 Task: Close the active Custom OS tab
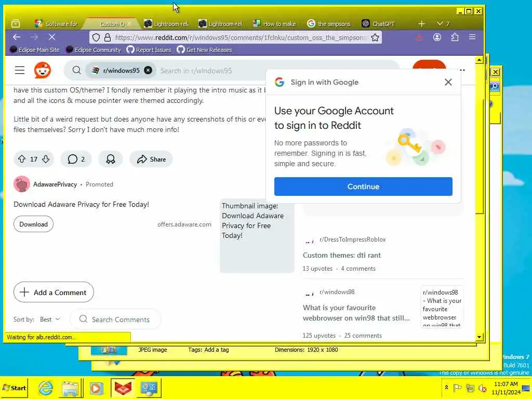click(129, 24)
